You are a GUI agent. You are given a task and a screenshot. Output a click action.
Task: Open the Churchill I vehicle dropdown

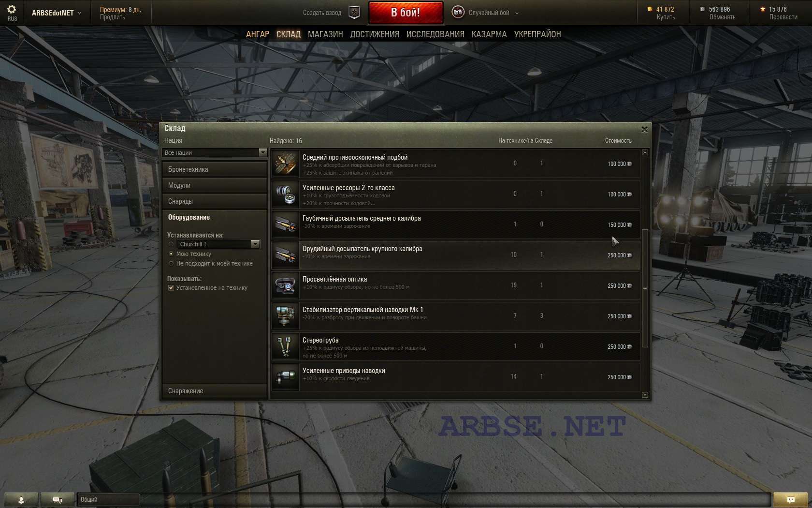click(x=219, y=244)
